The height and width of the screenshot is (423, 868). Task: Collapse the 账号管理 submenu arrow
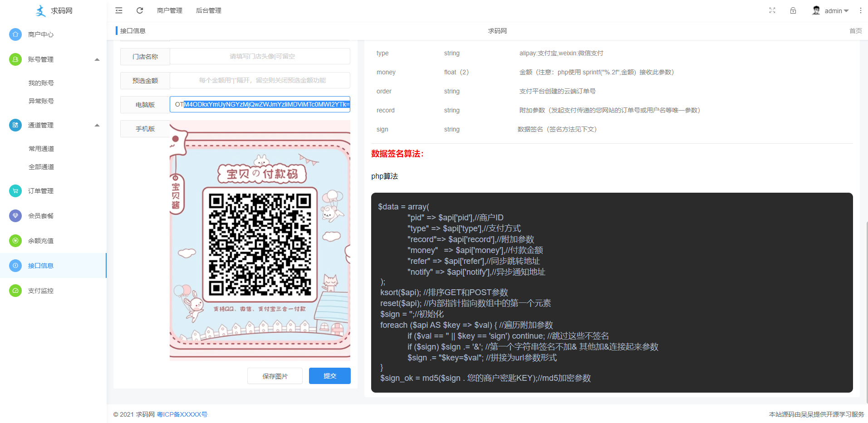point(97,59)
